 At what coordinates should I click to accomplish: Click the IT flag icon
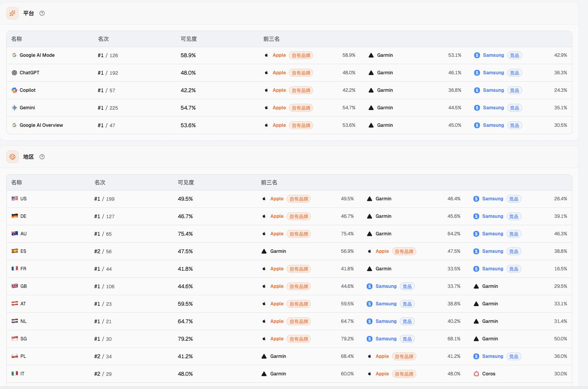[15, 373]
